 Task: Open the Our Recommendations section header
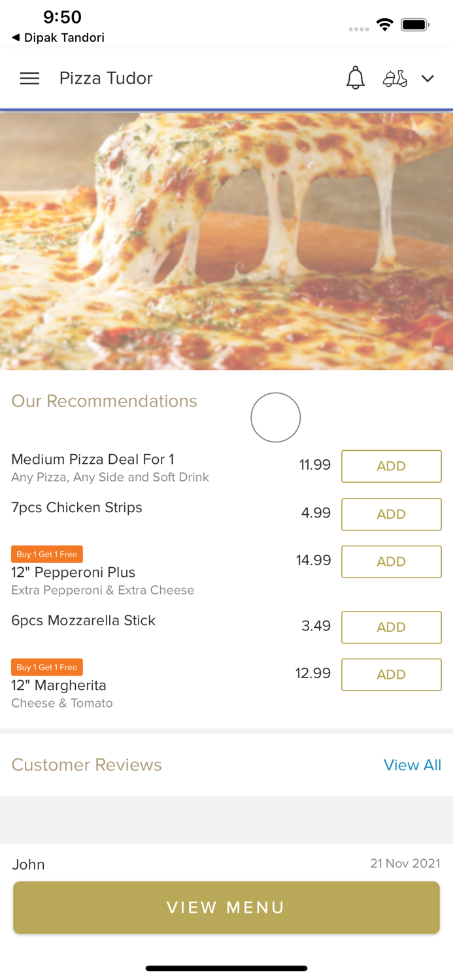[x=104, y=401]
